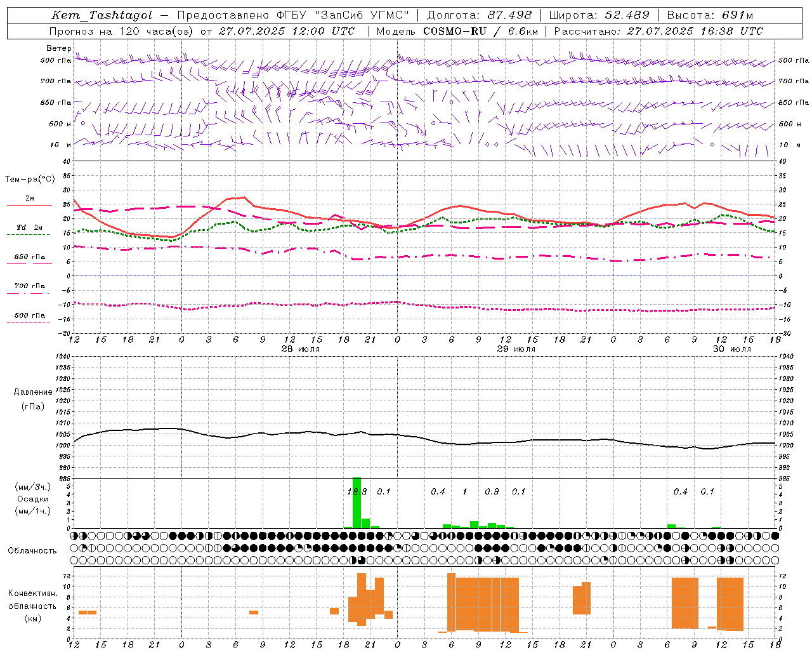Image resolution: width=812 pixels, height=650 pixels.
Task: Click the 0.9 precipitation amount
Action: 492,491
